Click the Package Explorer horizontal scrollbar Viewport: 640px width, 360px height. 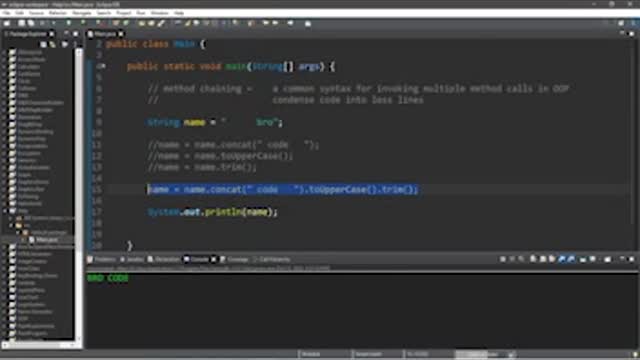click(x=37, y=345)
